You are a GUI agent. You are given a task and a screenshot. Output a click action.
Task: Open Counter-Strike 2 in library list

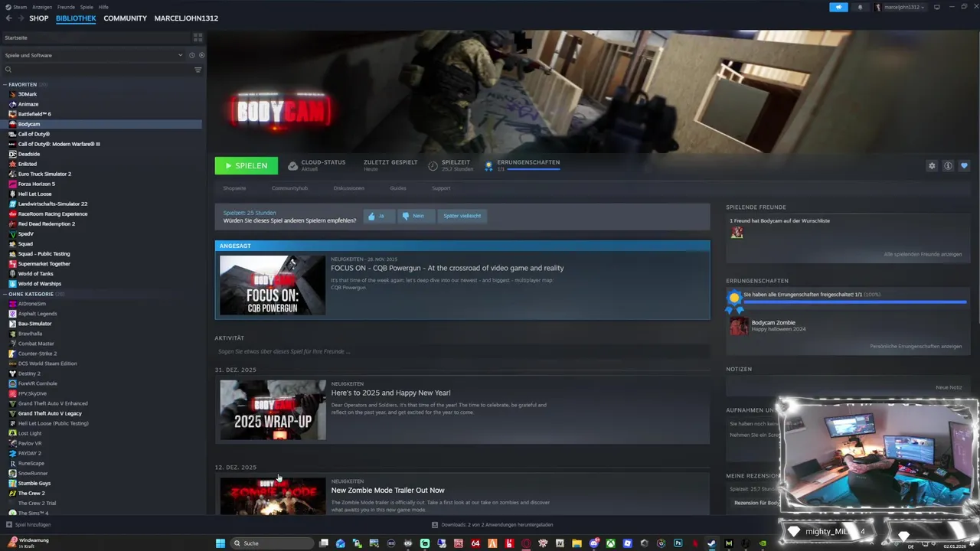(x=37, y=354)
